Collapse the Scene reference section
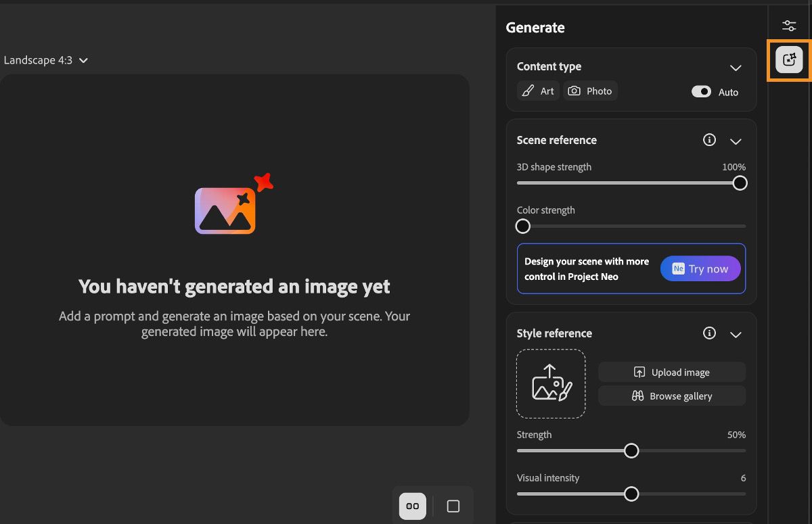The width and height of the screenshot is (812, 524). 736,141
